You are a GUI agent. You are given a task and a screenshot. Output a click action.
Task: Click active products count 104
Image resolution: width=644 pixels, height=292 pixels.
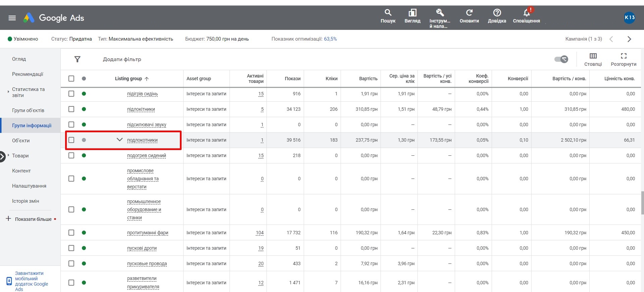pos(260,233)
